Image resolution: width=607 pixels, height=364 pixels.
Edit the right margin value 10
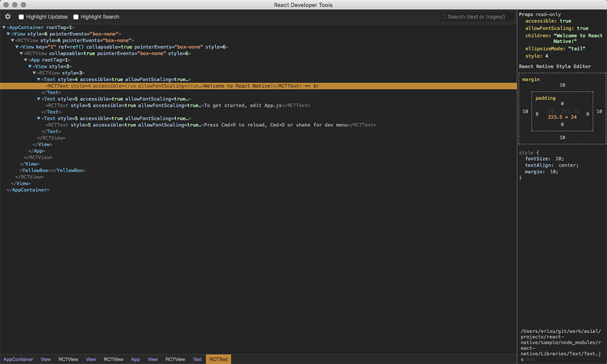pyautogui.click(x=599, y=112)
